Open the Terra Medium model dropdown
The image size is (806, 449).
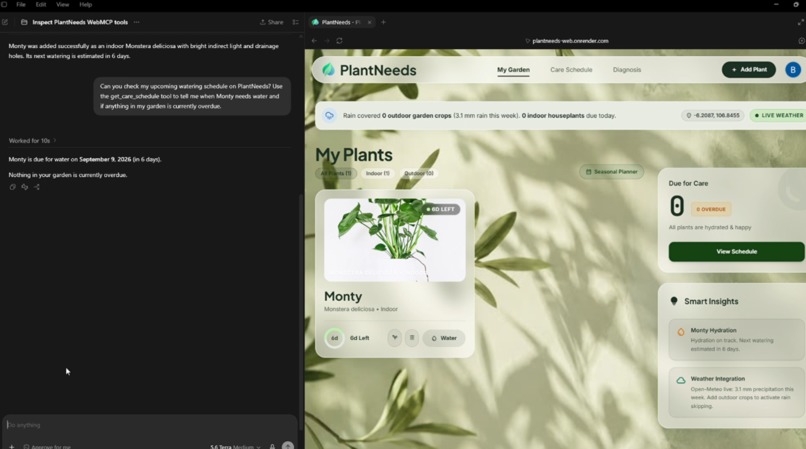[235, 446]
